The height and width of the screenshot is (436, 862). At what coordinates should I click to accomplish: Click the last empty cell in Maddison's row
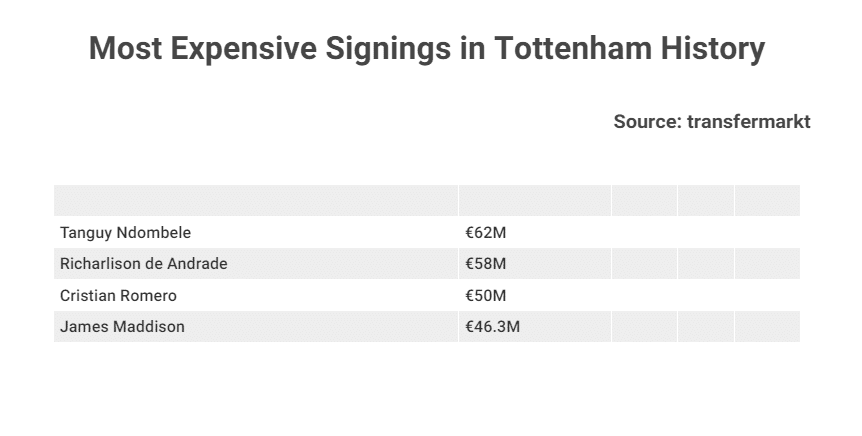(767, 327)
